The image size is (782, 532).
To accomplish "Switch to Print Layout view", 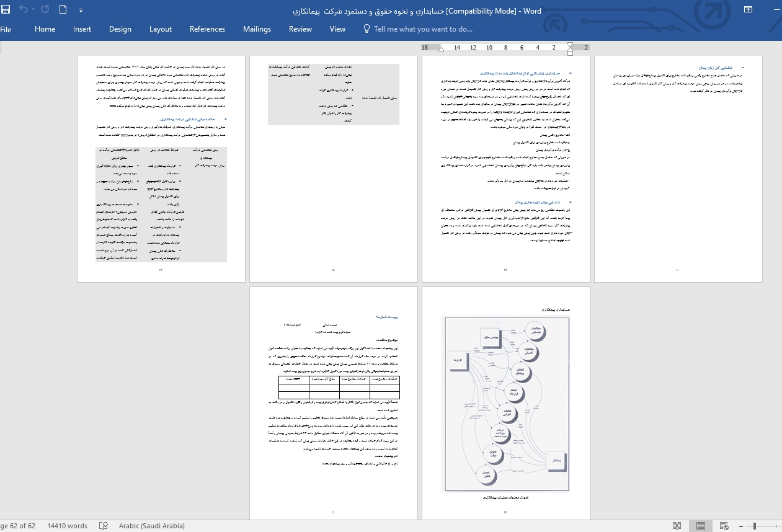I will coord(700,526).
